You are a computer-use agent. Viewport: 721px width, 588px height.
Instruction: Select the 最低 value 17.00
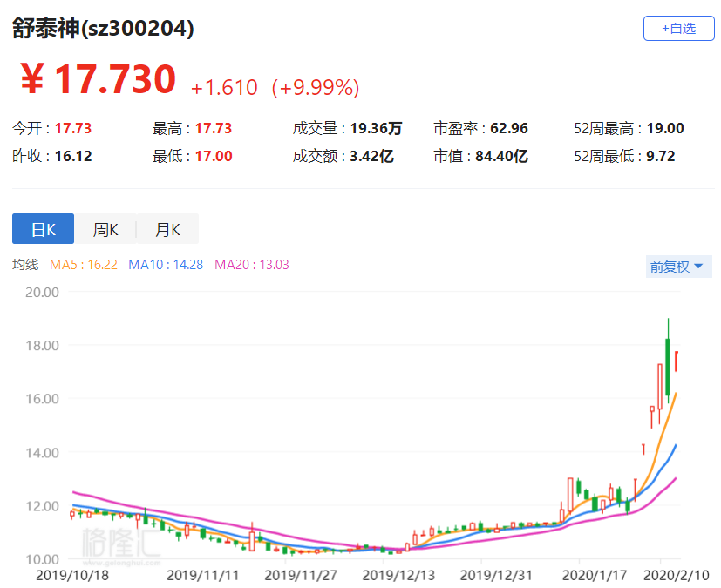214,156
